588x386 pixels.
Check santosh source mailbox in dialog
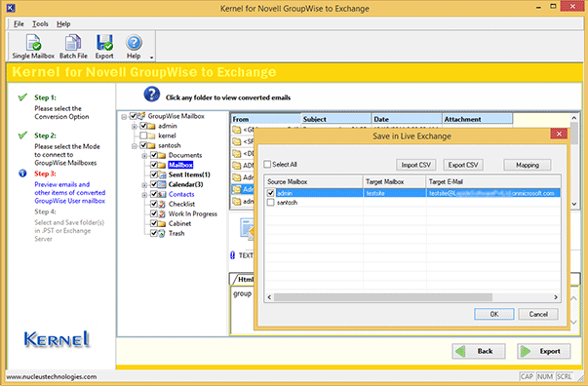tap(270, 203)
